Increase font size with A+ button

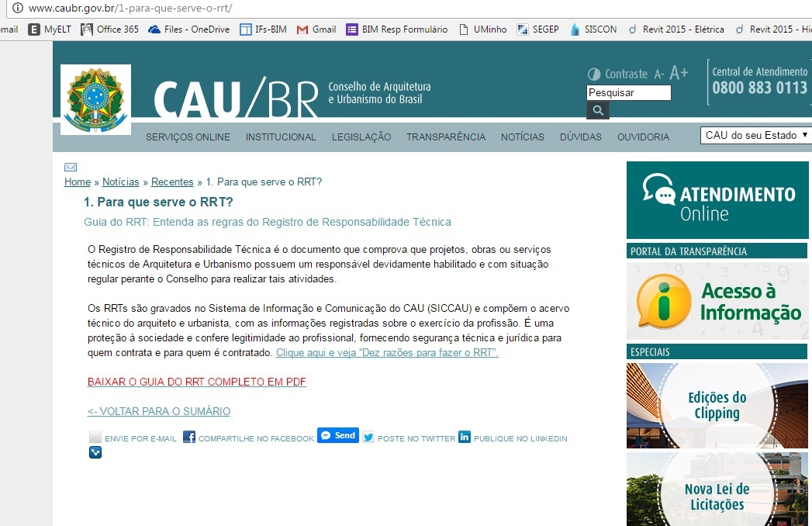click(x=679, y=73)
